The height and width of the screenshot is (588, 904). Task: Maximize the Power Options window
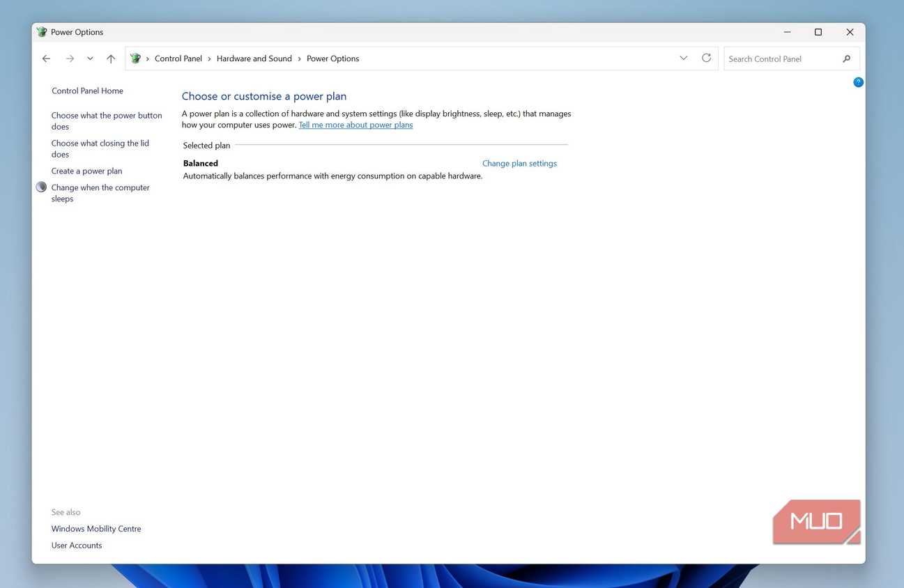point(818,32)
